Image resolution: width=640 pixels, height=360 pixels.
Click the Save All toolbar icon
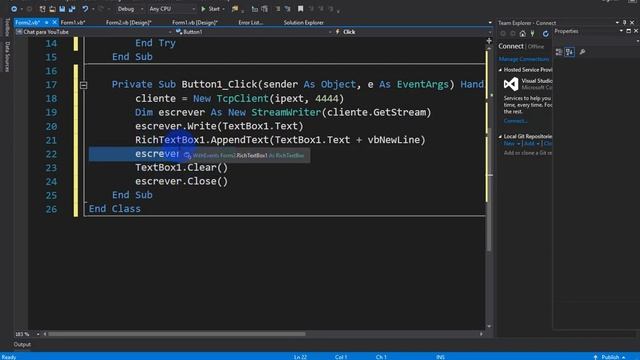[x=72, y=9]
